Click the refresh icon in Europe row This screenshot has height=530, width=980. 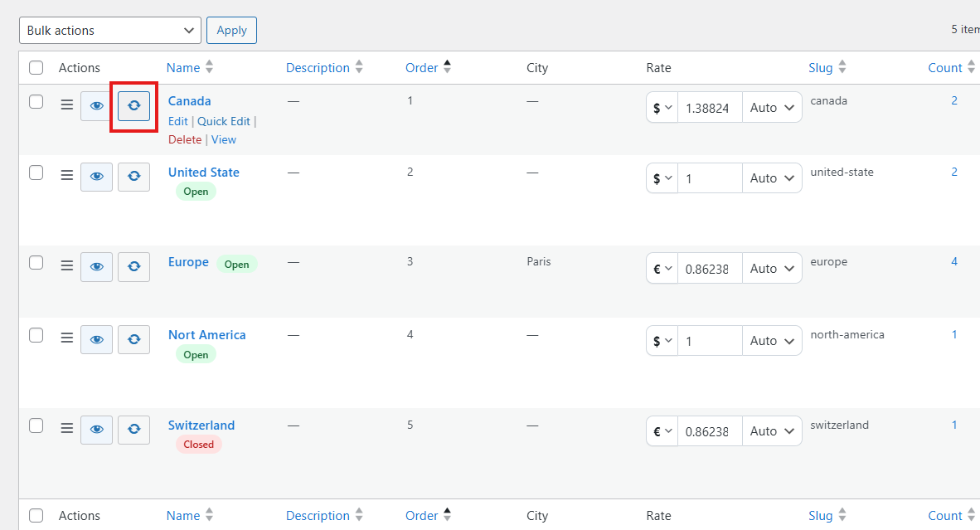(x=133, y=266)
